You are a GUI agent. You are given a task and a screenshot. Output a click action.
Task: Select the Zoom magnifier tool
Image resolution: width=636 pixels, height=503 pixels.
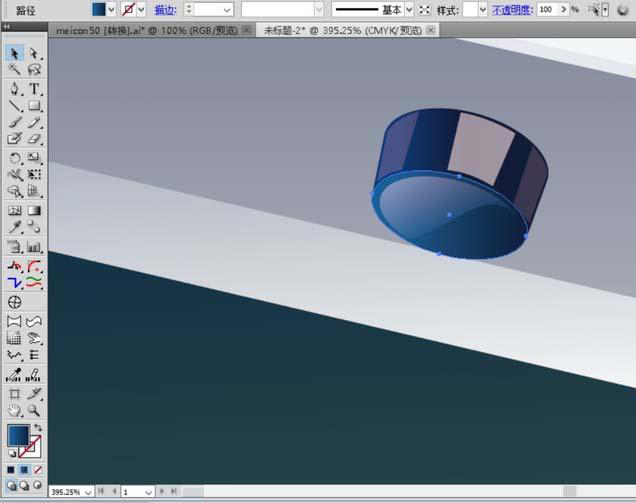34,410
